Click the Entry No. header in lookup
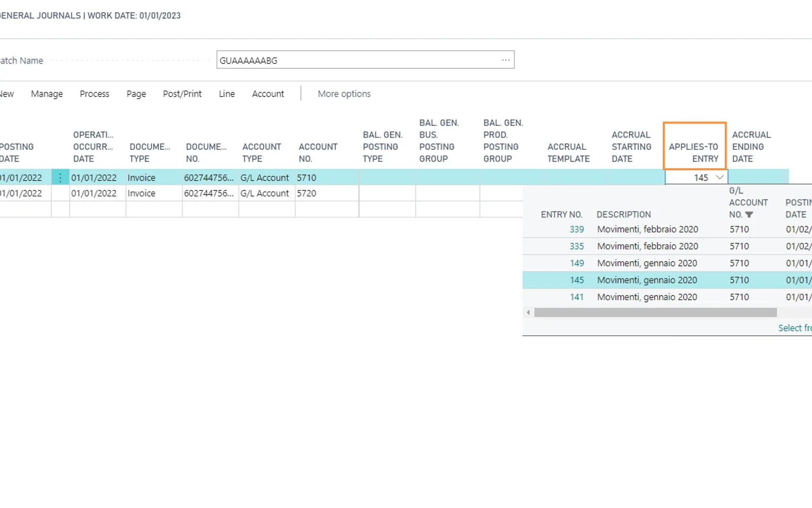Image resolution: width=812 pixels, height=508 pixels. click(561, 215)
